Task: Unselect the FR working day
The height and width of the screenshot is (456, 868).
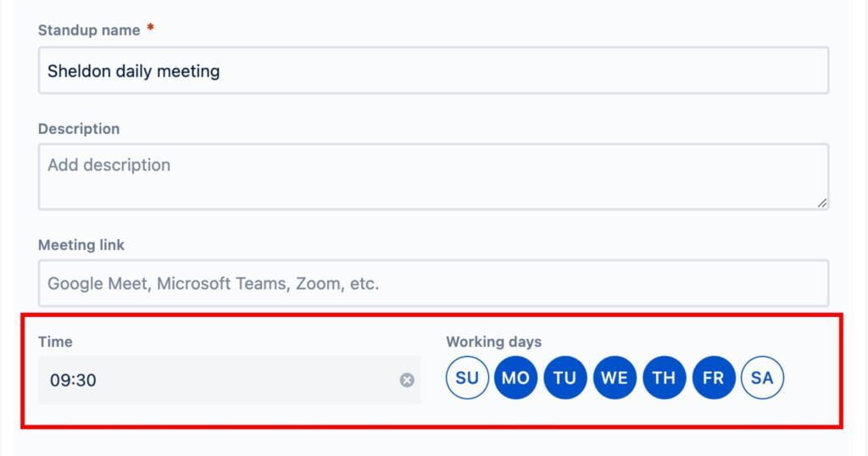Action: (x=714, y=377)
